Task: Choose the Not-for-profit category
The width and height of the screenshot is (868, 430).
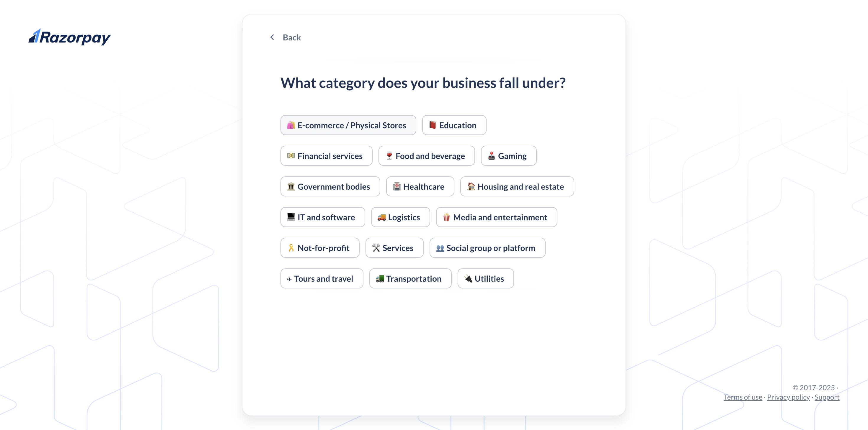Action: tap(320, 248)
